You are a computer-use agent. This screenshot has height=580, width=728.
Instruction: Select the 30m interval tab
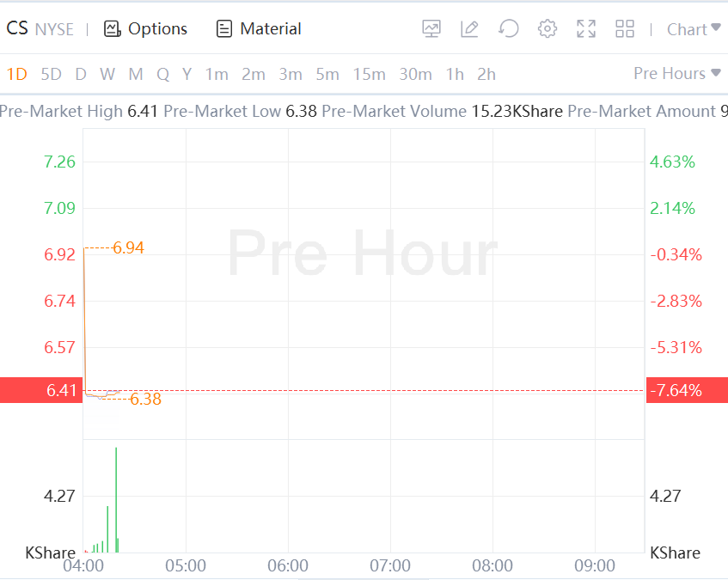pos(415,75)
